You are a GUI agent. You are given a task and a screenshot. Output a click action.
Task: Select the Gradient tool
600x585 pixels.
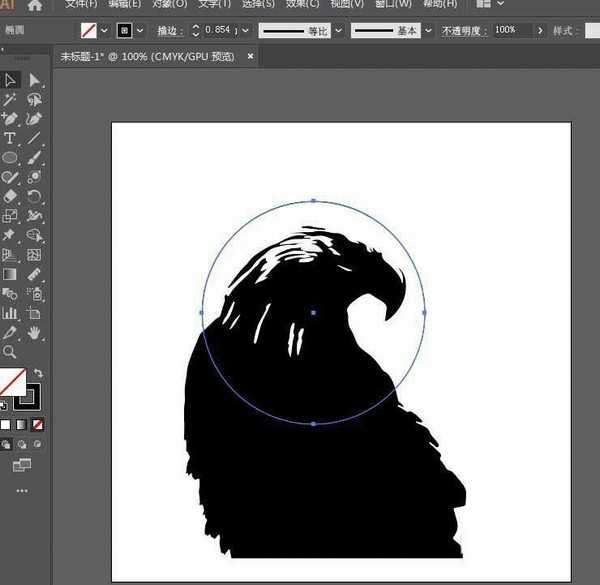tap(10, 273)
